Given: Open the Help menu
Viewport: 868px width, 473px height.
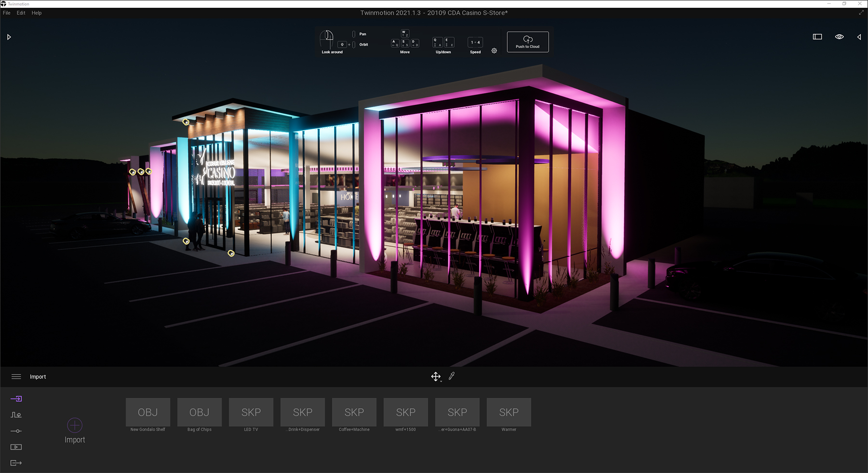Looking at the screenshot, I should point(37,13).
